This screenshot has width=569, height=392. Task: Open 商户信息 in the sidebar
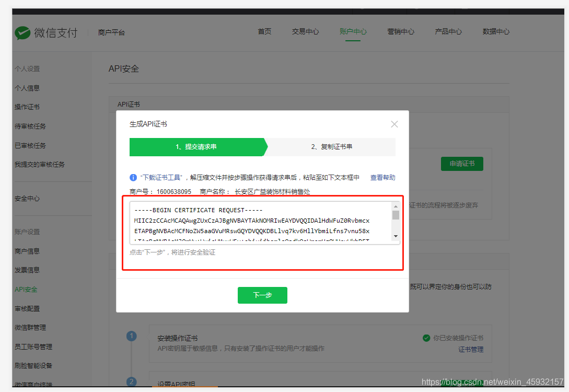(27, 251)
